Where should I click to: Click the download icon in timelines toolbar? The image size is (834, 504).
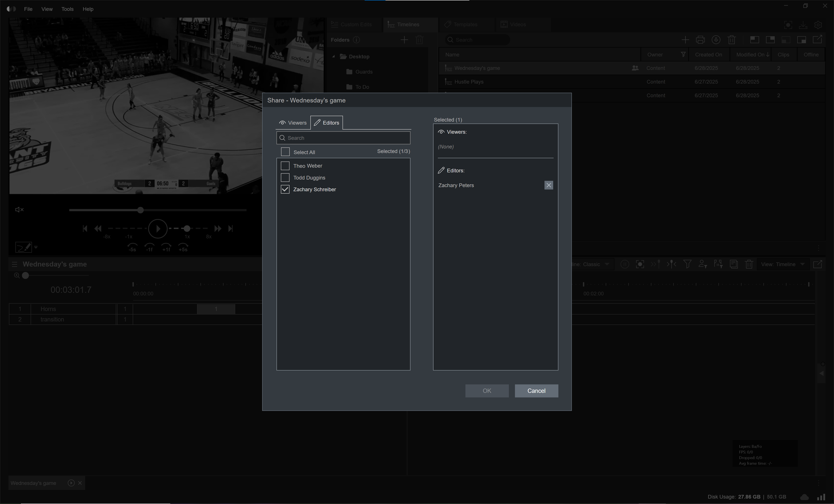click(716, 40)
